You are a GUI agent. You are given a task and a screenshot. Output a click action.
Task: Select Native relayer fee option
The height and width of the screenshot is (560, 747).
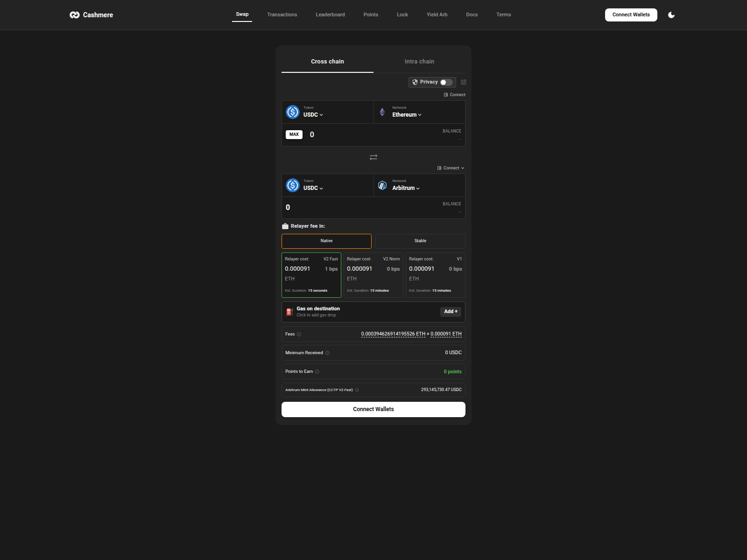[326, 241]
